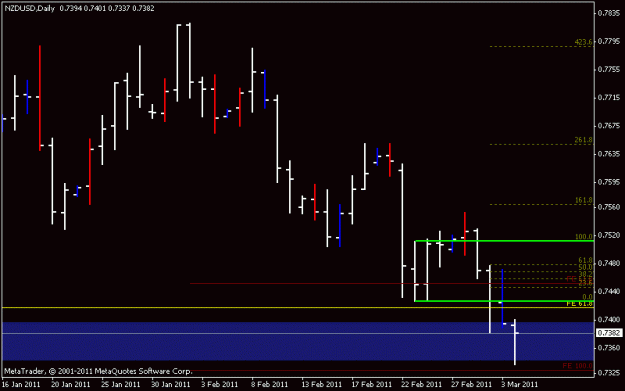
Task: Click the 3 Feb 2011 date label
Action: click(220, 385)
